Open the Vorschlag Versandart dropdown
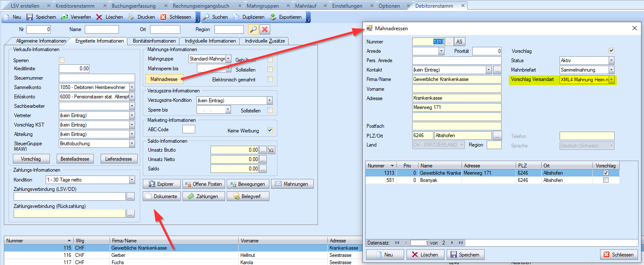This screenshot has width=644, height=265. point(612,80)
